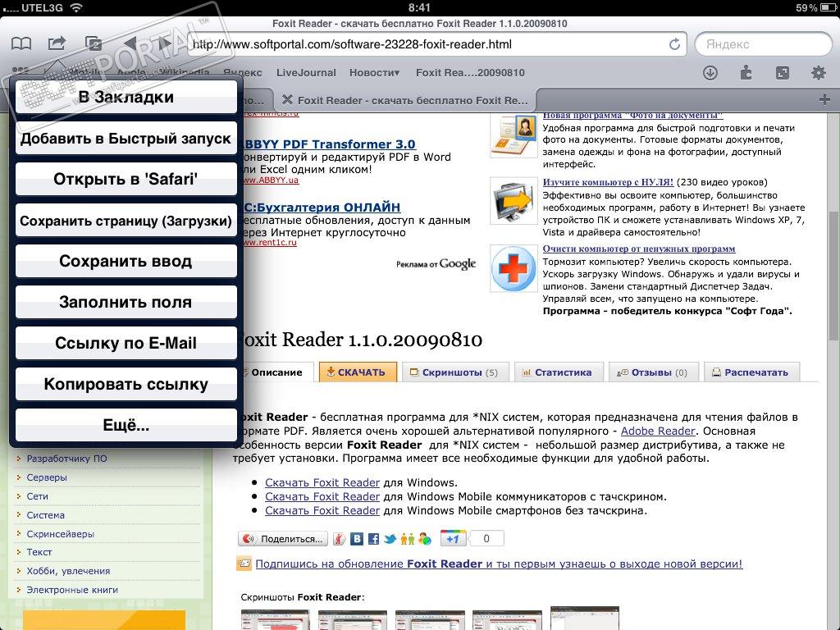Close the Foxit Reader tab with X
840x630 pixels.
tap(287, 99)
